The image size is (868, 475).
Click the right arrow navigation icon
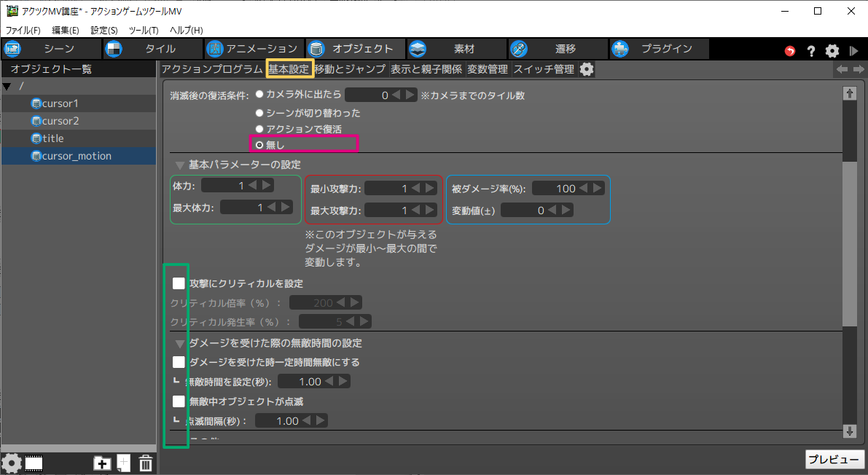pos(859,69)
